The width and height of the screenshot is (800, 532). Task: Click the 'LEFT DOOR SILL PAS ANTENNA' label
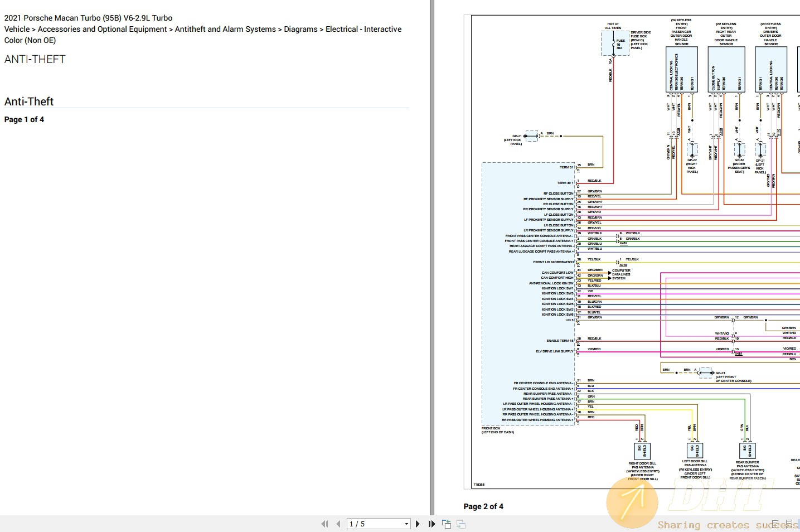695,469
